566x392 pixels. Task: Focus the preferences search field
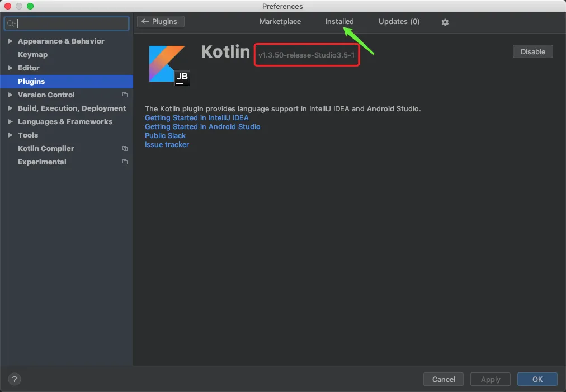67,23
